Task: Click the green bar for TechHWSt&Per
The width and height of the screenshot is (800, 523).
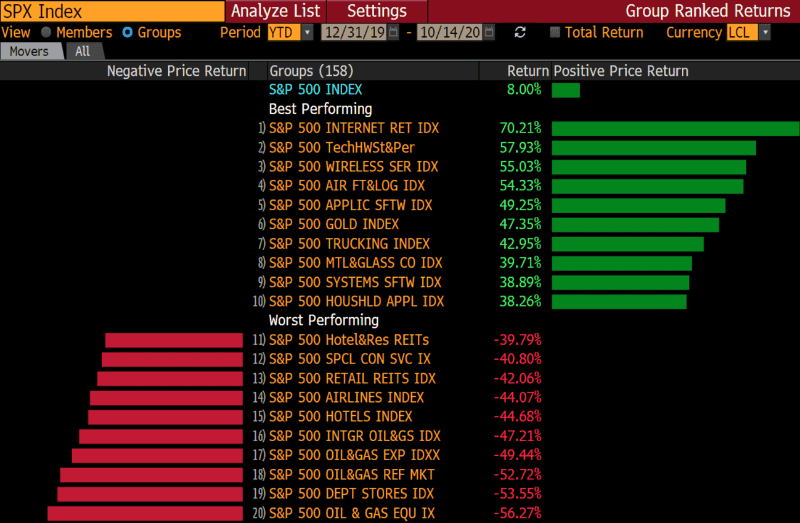Action: [653, 148]
